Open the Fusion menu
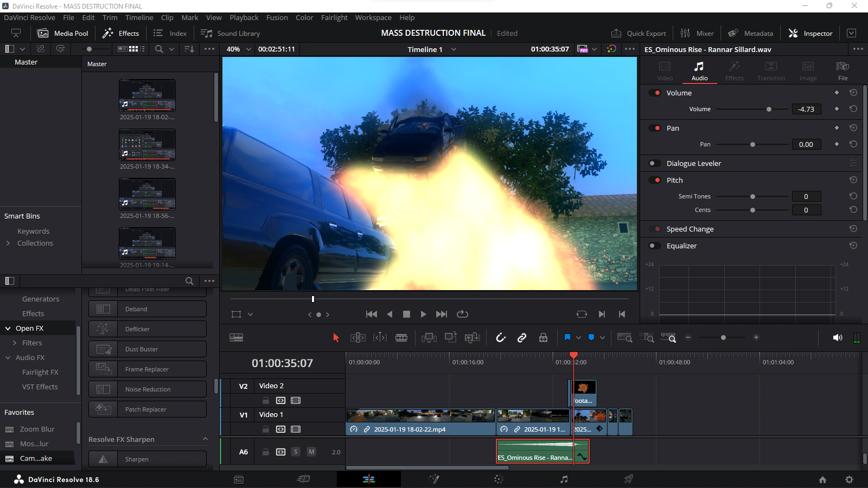The width and height of the screenshot is (868, 488). (x=277, y=18)
